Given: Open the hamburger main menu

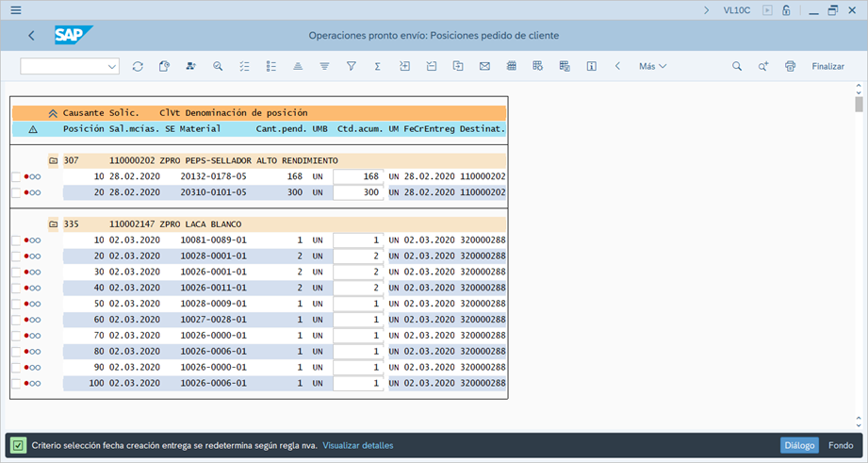Looking at the screenshot, I should point(15,10).
